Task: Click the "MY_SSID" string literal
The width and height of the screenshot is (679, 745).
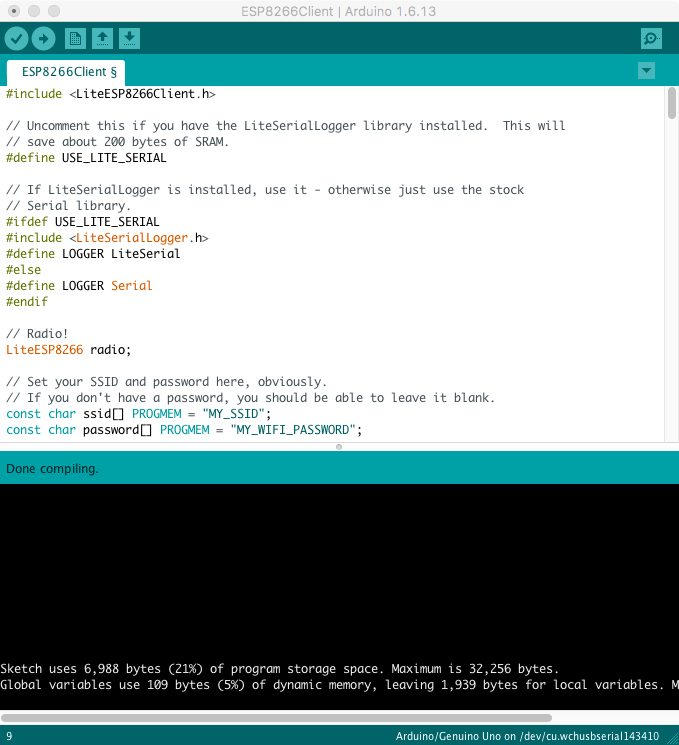Action: pos(233,414)
